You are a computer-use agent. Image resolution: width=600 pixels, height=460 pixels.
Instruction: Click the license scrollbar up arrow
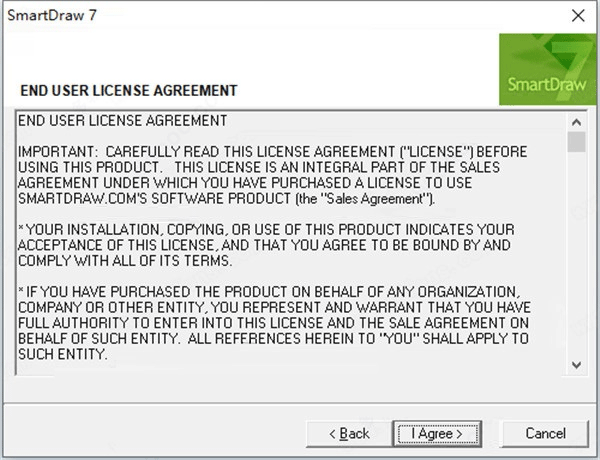pos(576,120)
